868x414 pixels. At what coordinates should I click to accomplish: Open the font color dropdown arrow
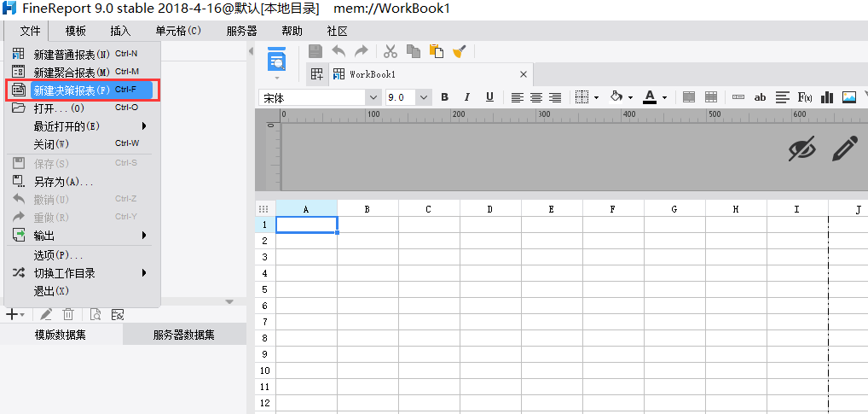coord(664,98)
